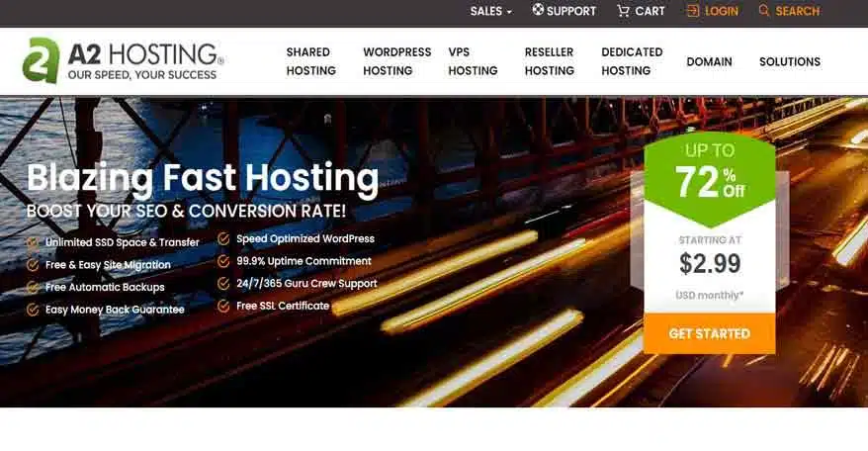Open the VPS Hosting menu
This screenshot has height=451, width=868.
tap(473, 61)
